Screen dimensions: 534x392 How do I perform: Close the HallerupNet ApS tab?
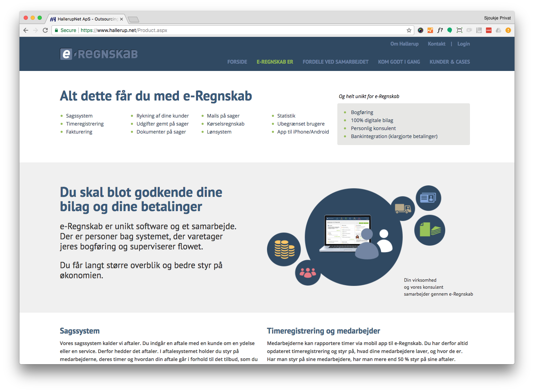(x=121, y=19)
